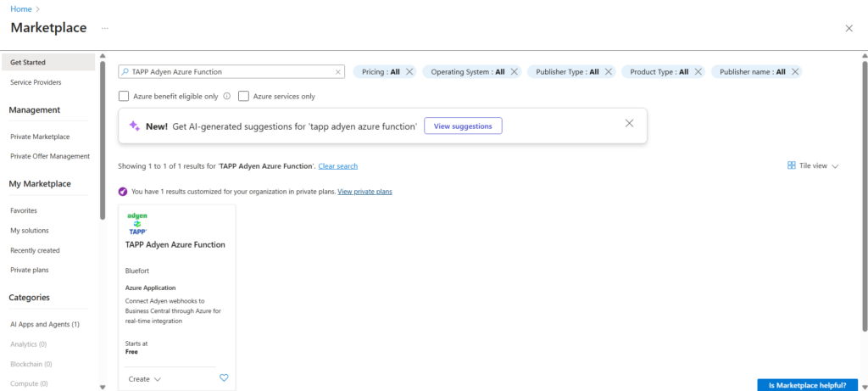Check the Azure services only box
Screen dimensions: 868x391
coord(244,97)
